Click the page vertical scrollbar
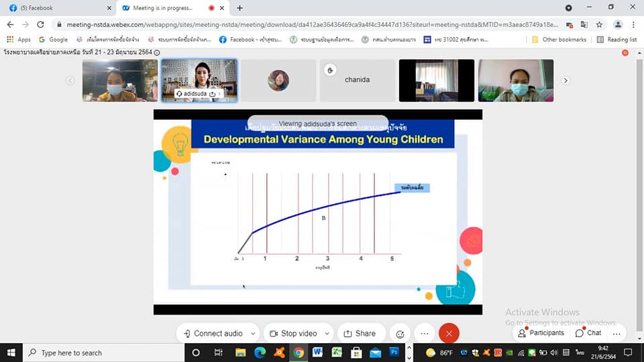The width and height of the screenshot is (644, 362). coord(639,193)
